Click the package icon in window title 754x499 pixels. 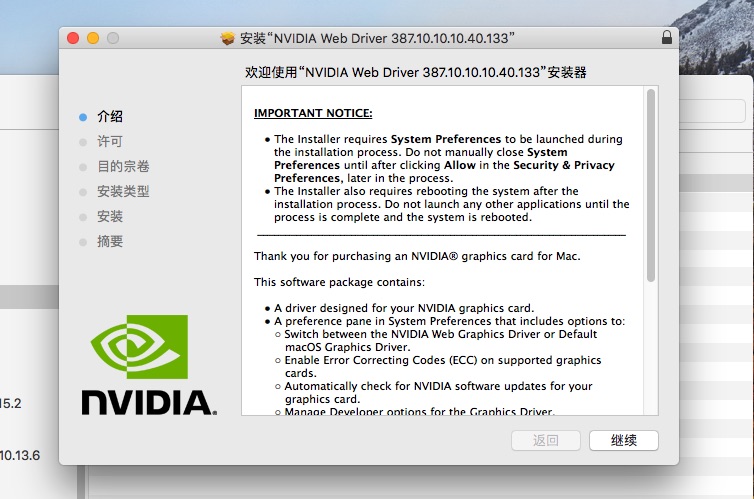click(x=227, y=38)
